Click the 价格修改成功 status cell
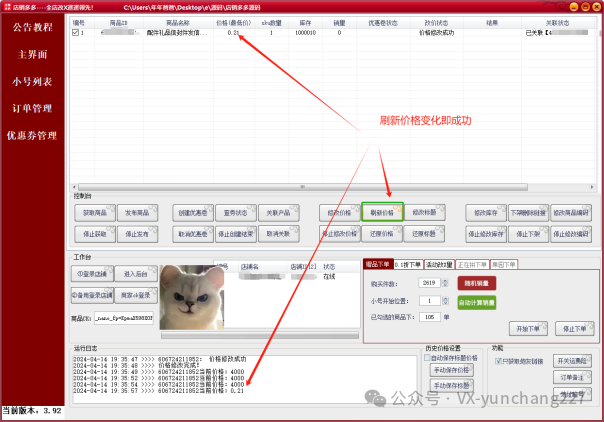Image resolution: width=604 pixels, height=422 pixels. 436,33
